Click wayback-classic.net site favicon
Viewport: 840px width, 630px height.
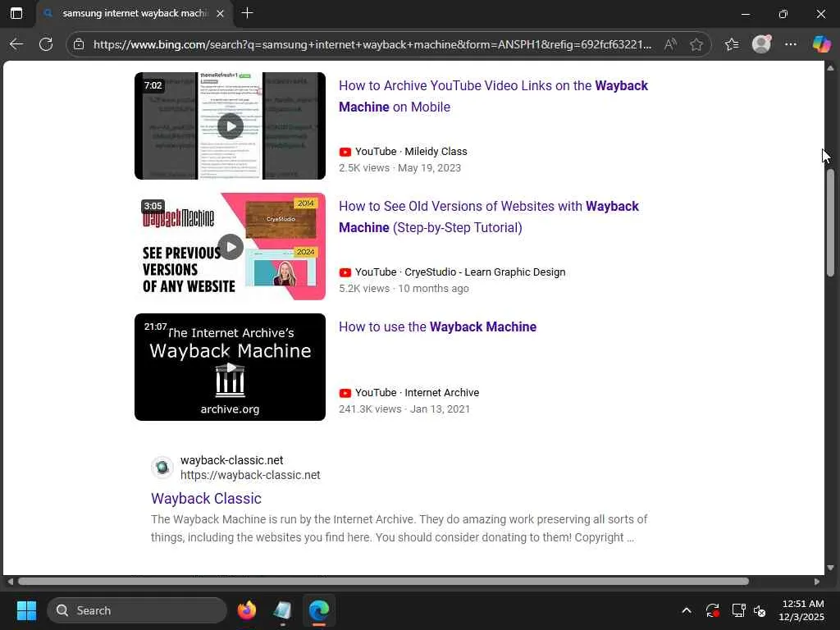(x=162, y=468)
